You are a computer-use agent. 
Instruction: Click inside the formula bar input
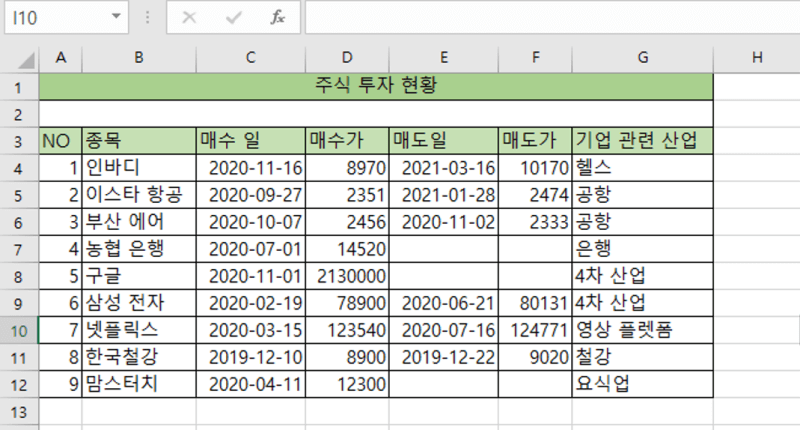coord(553,18)
